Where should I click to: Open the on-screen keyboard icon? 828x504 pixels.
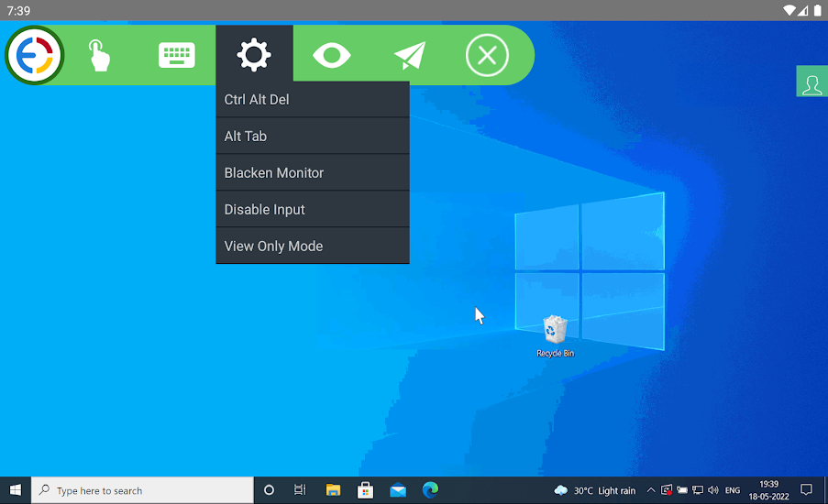pyautogui.click(x=177, y=55)
